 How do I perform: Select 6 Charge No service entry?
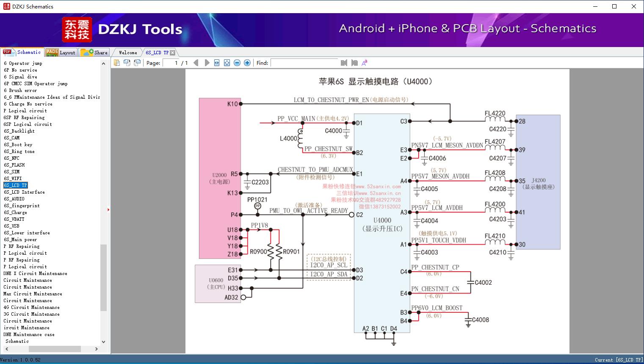point(28,104)
